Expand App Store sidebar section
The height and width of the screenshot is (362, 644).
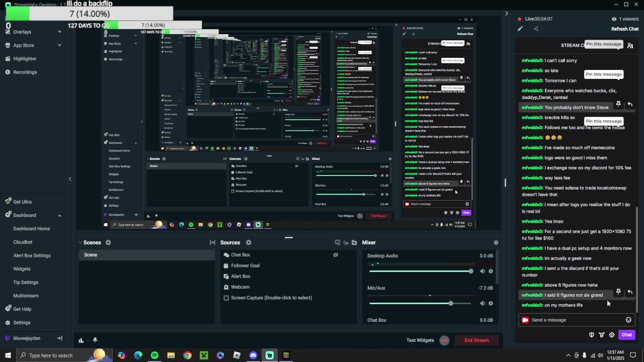59,45
